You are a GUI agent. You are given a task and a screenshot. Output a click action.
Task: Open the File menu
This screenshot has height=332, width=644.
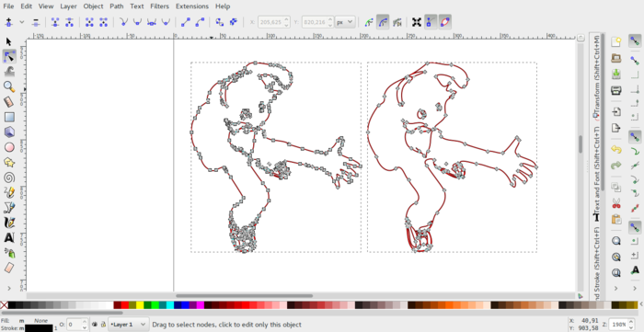pos(8,6)
